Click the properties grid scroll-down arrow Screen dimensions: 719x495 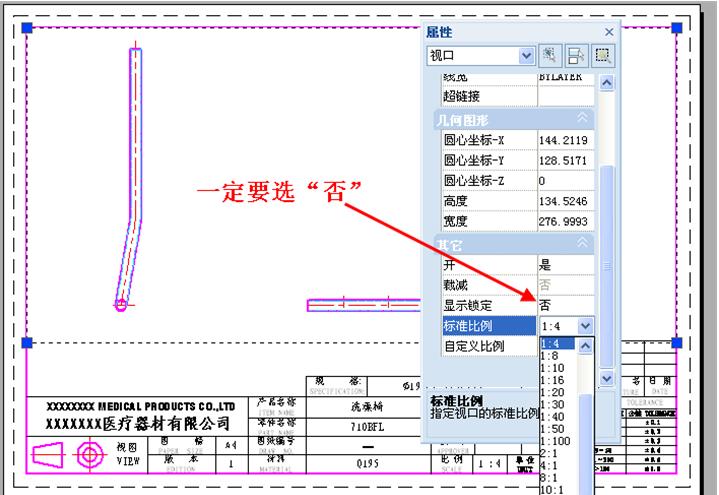pos(607,378)
